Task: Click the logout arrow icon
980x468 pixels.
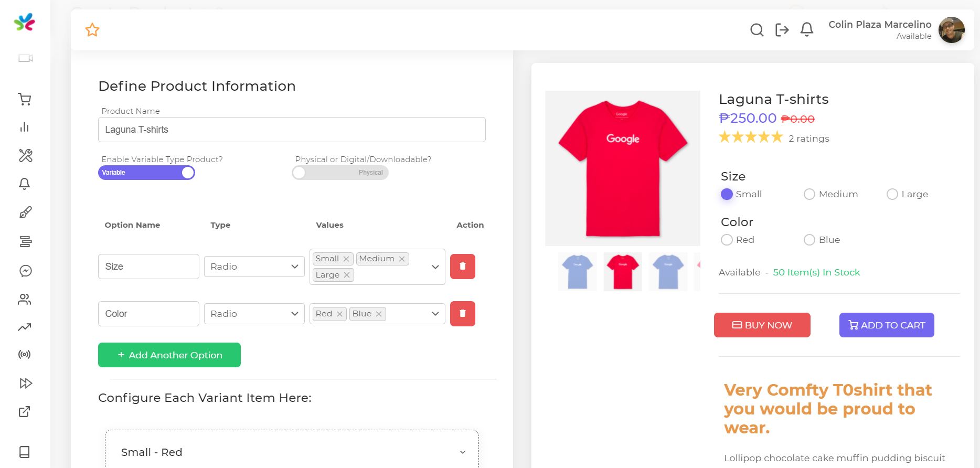Action: point(782,30)
